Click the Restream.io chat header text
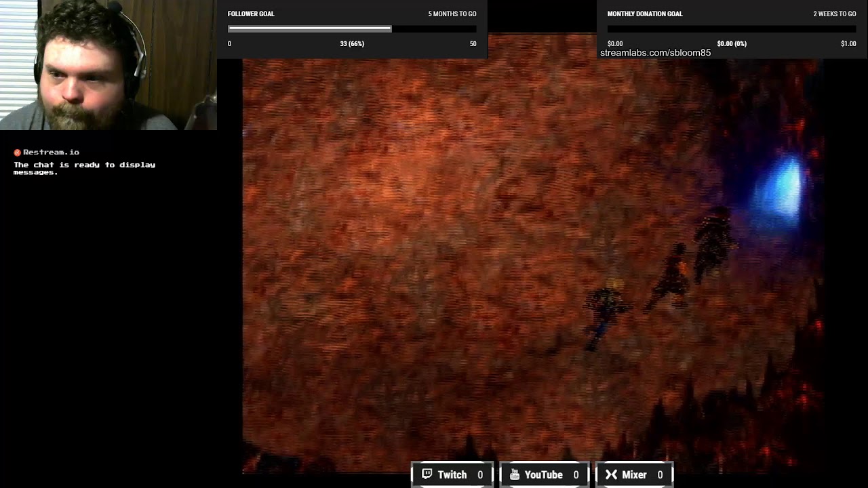The height and width of the screenshot is (488, 868). coord(51,152)
